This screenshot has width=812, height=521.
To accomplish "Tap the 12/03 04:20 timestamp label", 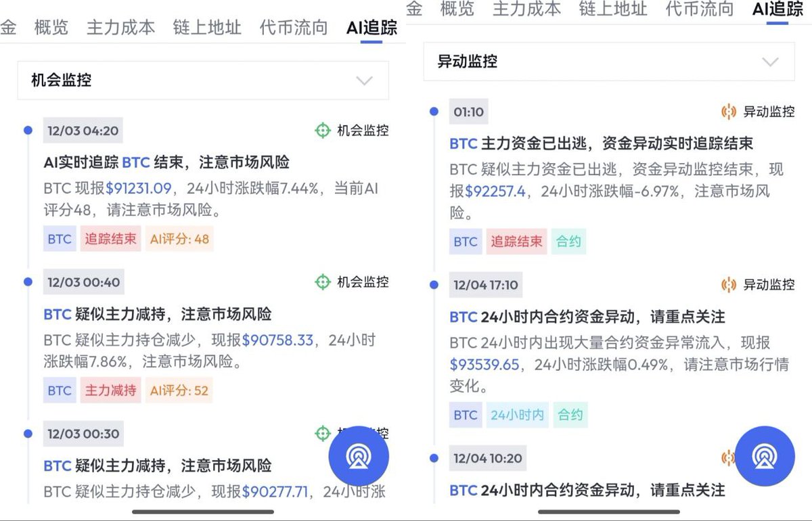I will coord(83,131).
